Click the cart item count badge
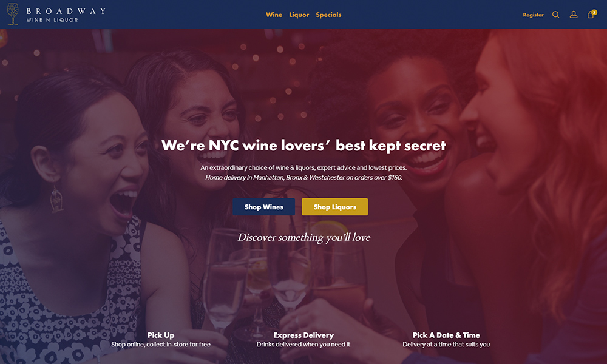The height and width of the screenshot is (364, 607). 594,12
